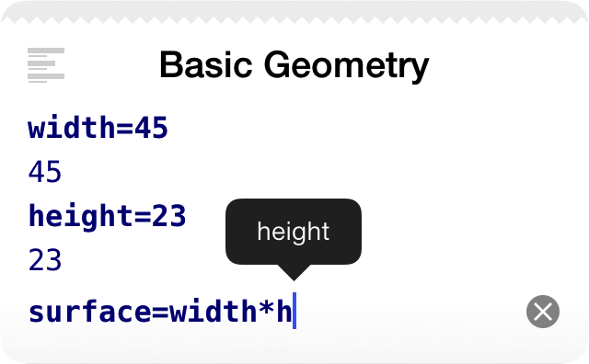Click the asterisk operator in the input
The height and width of the screenshot is (364, 589).
point(266,309)
